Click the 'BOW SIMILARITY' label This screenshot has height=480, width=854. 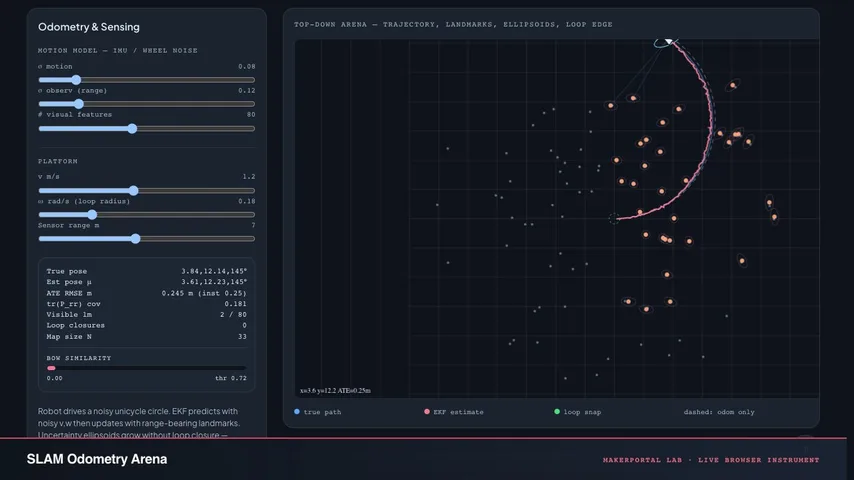pyautogui.click(x=79, y=358)
